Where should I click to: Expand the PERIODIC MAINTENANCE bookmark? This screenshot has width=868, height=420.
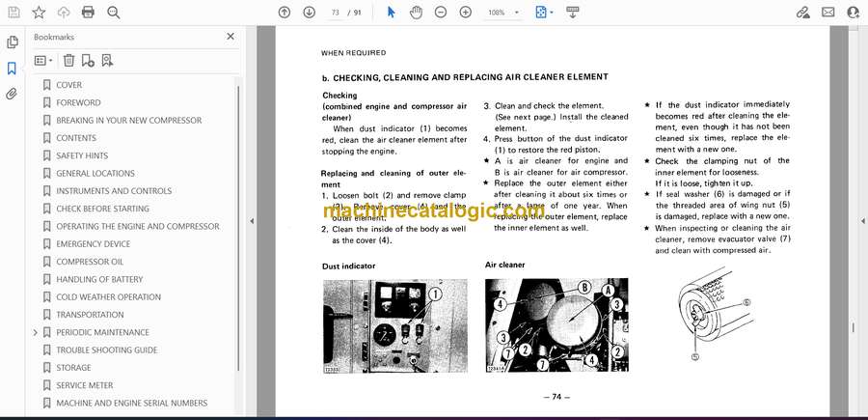coord(36,332)
